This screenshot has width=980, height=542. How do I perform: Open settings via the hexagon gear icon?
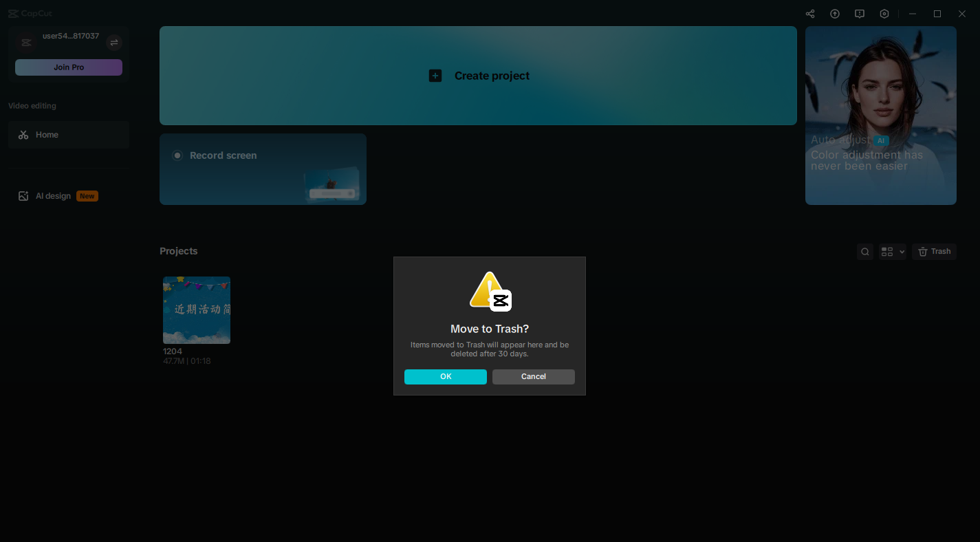point(884,14)
